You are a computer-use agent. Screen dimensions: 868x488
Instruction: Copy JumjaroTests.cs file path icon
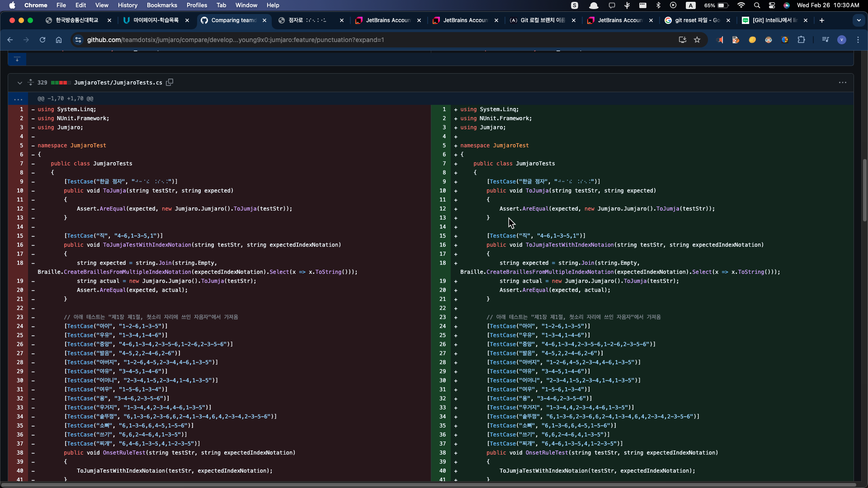click(x=170, y=82)
